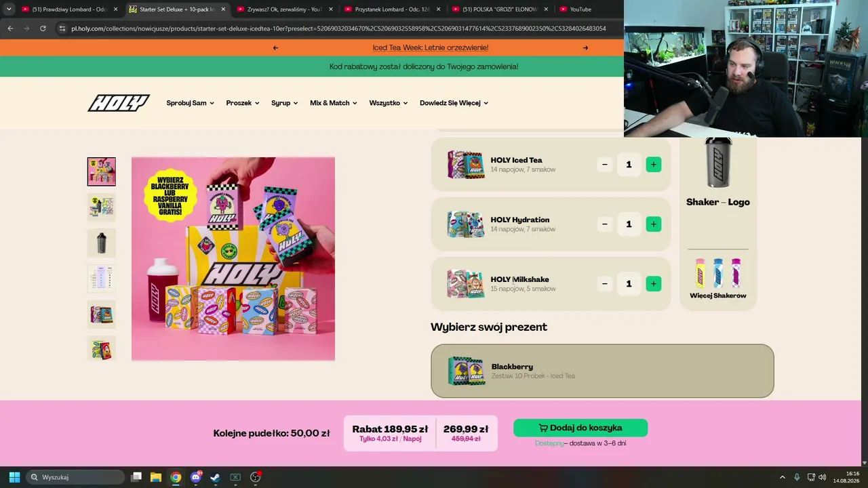Show next announcement with right banner arrow
This screenshot has width=868, height=488.
coord(585,47)
